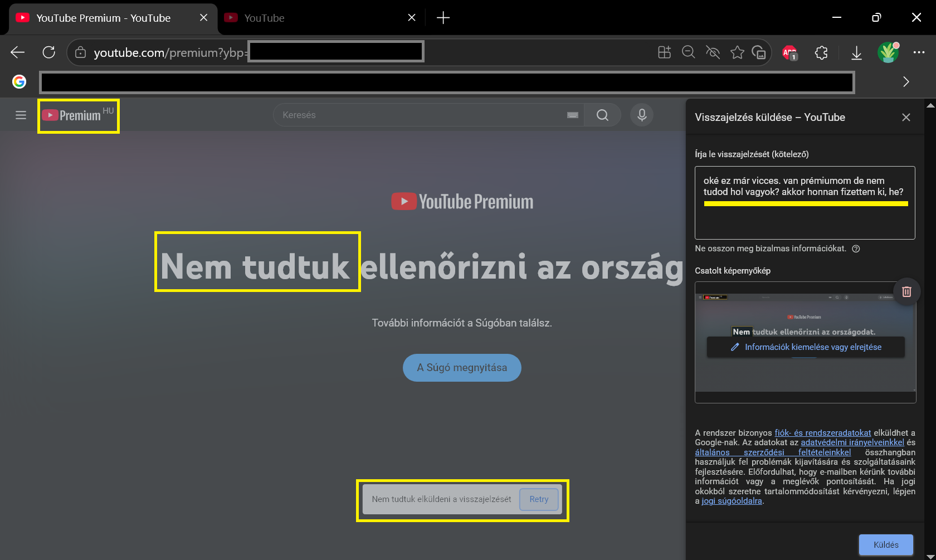Viewport: 936px width, 560px height.
Task: Click the help icon beside confidential info note
Action: 856,249
